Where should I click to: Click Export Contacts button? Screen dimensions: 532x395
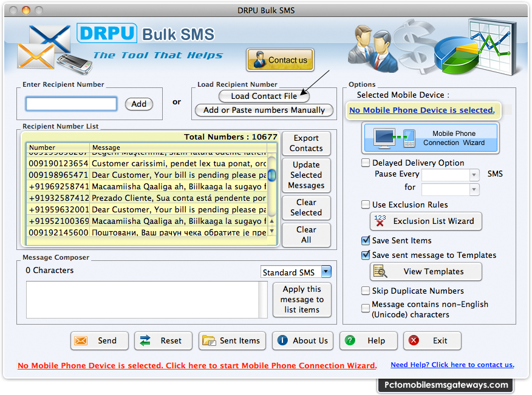click(x=306, y=143)
